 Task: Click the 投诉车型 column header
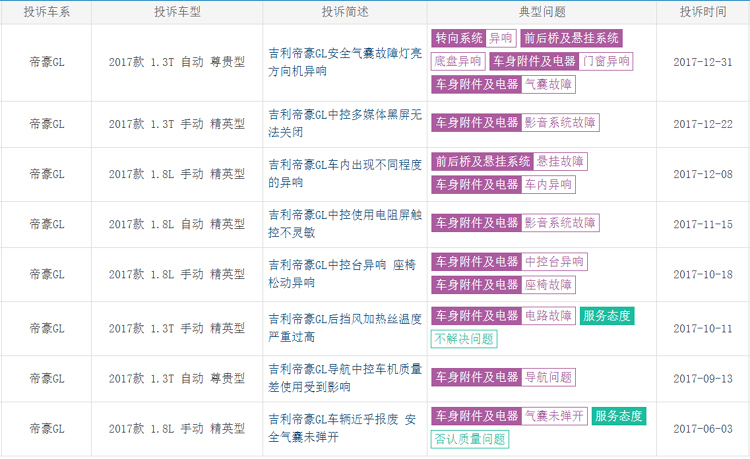pos(177,12)
